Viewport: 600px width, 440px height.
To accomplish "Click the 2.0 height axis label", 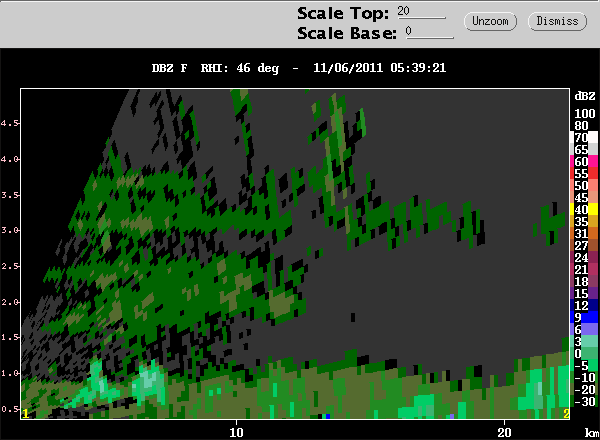I will (9, 302).
